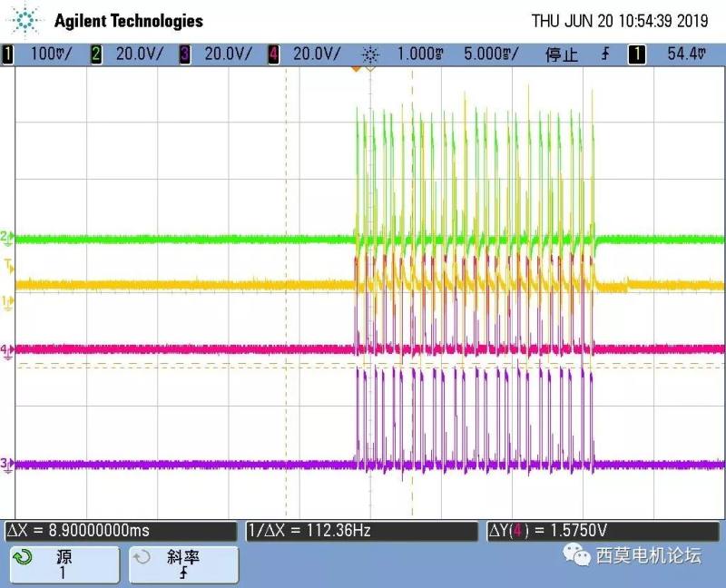The width and height of the screenshot is (726, 588).
Task: Click the channel 1 ground marker
Action: click(7, 301)
